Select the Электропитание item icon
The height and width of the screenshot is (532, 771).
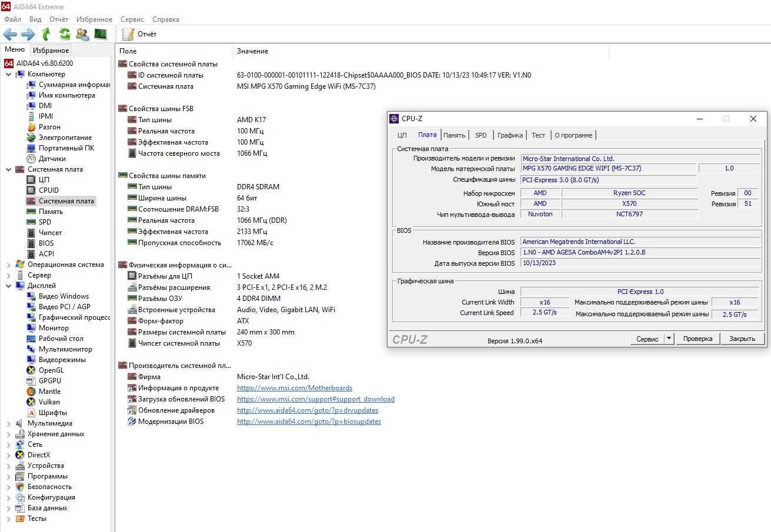(31, 138)
